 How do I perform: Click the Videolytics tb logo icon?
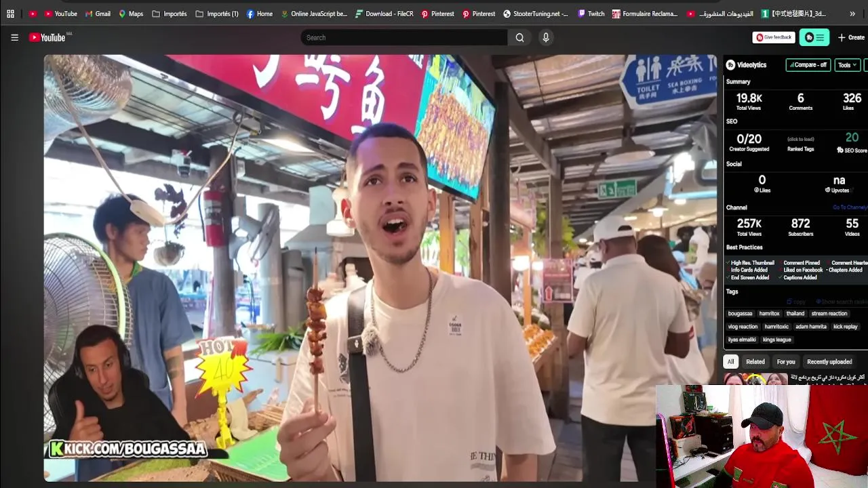coord(730,65)
